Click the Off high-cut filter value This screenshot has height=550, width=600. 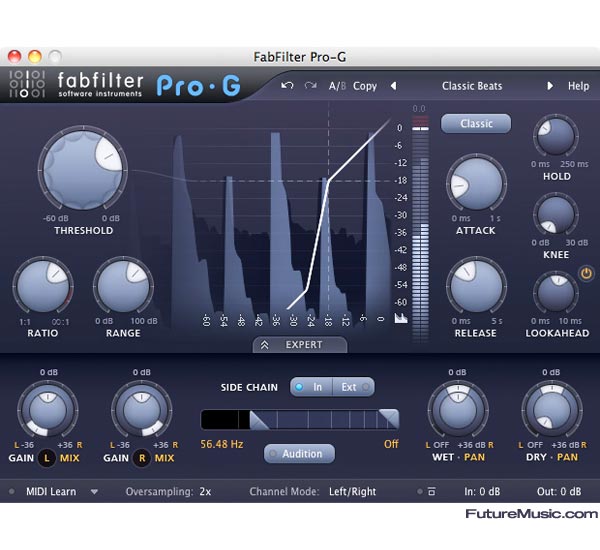pos(391,444)
